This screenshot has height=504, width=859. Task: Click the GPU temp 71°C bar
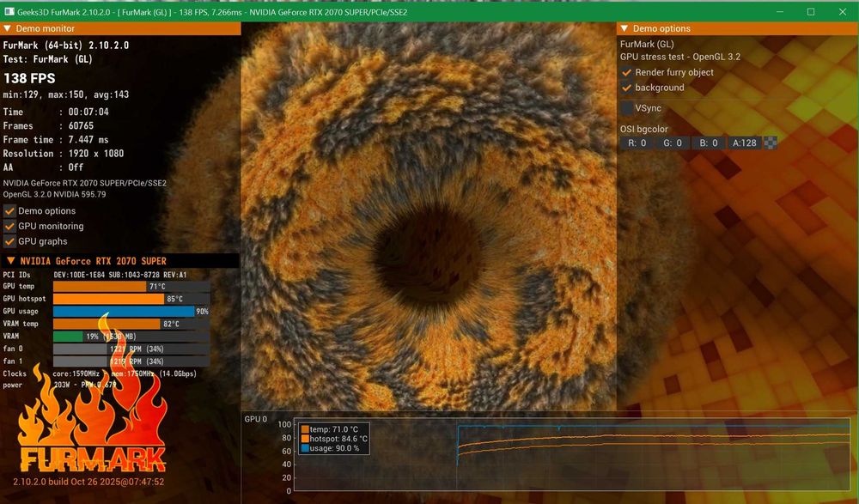coord(131,287)
